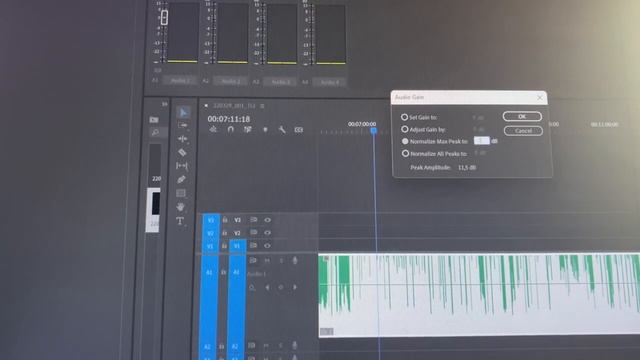This screenshot has width=640, height=360.
Task: Hide video track V3 with eye
Action: [x=267, y=220]
